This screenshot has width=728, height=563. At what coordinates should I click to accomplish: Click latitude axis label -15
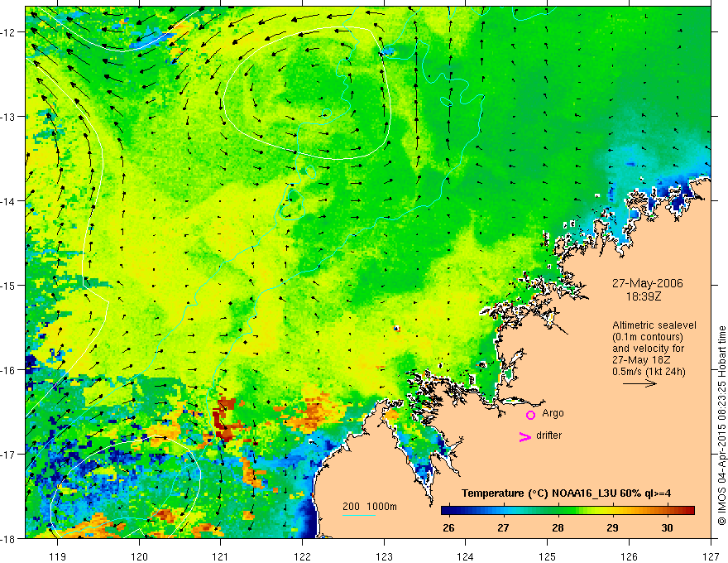click(x=8, y=286)
